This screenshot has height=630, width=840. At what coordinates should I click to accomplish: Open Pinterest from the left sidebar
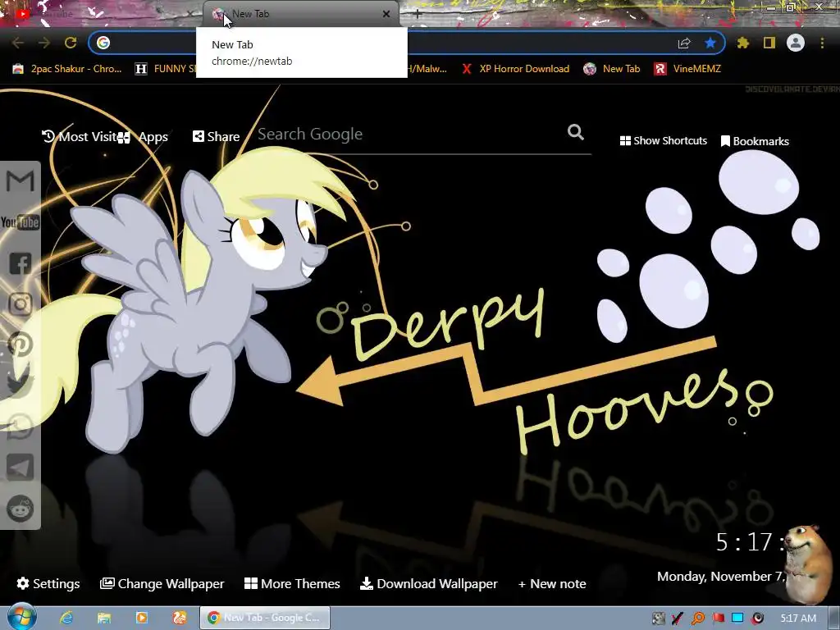20,345
